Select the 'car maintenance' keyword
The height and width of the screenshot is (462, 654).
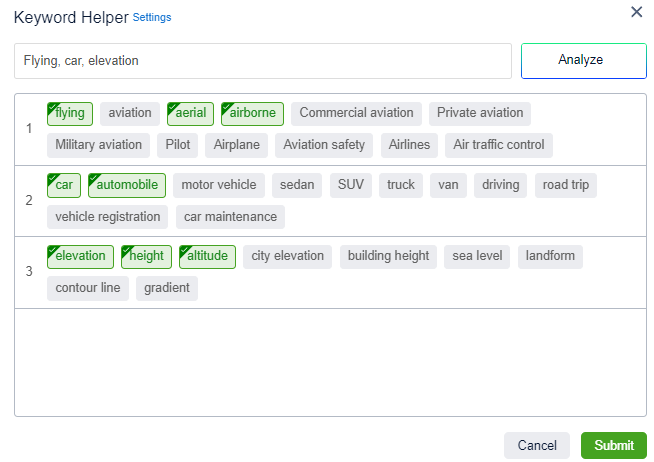click(x=230, y=217)
